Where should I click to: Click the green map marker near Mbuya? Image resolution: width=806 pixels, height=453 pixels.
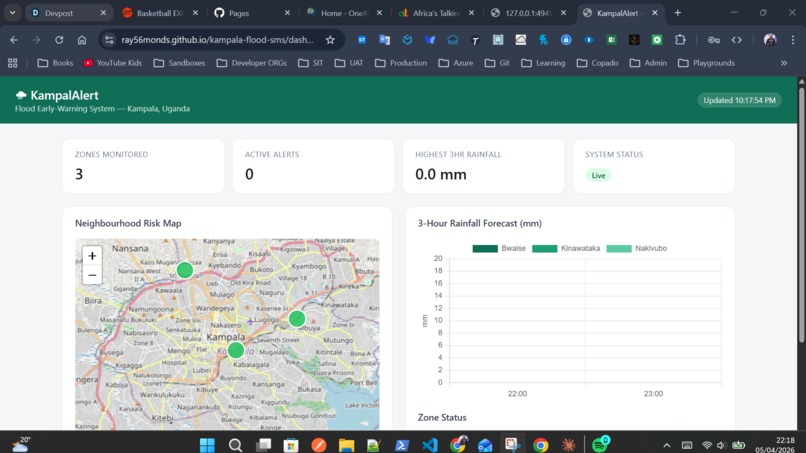pos(297,319)
